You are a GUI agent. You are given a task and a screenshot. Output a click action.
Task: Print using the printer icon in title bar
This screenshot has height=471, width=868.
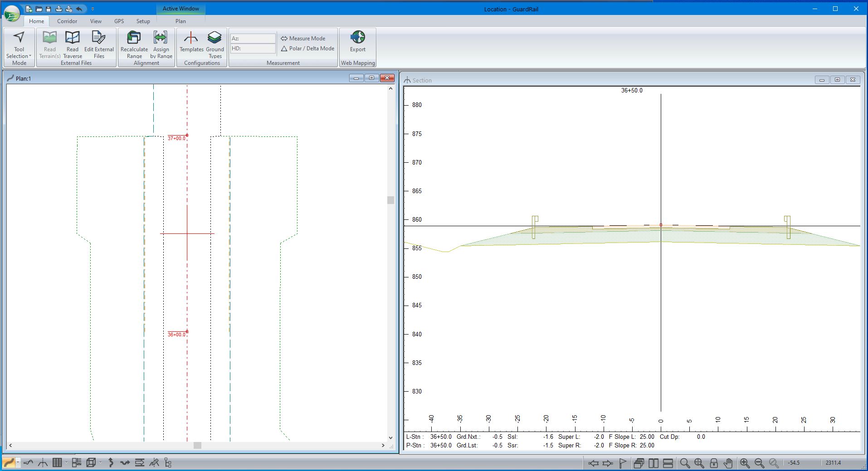point(59,9)
